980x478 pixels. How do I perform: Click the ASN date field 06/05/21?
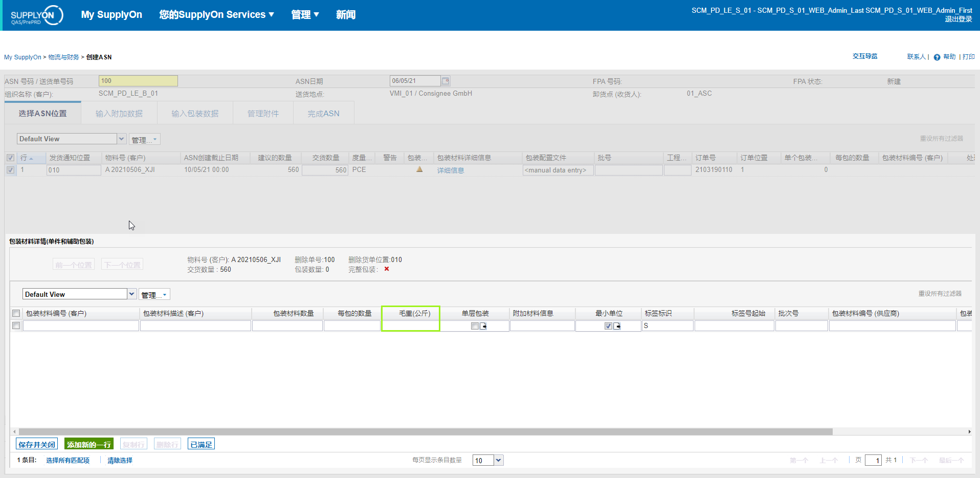(x=415, y=81)
